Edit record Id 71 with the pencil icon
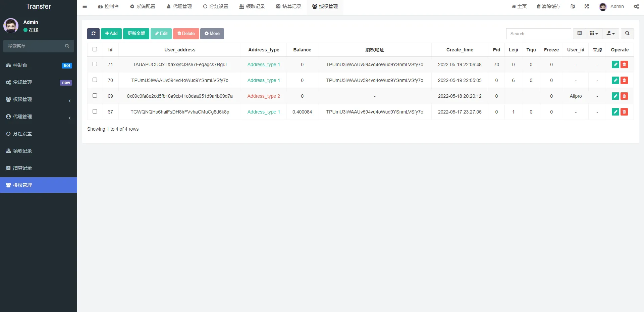 615,64
